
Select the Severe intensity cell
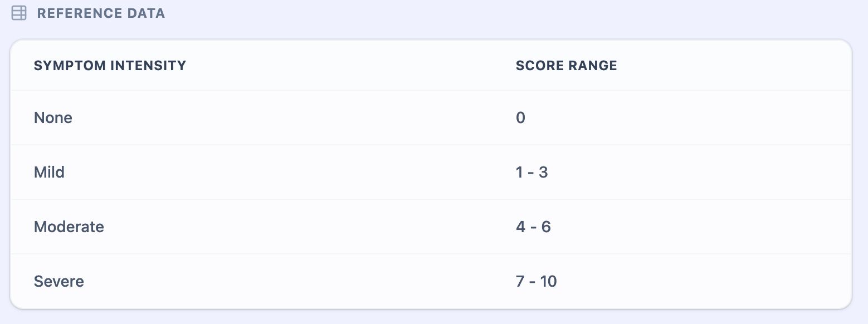click(x=58, y=282)
